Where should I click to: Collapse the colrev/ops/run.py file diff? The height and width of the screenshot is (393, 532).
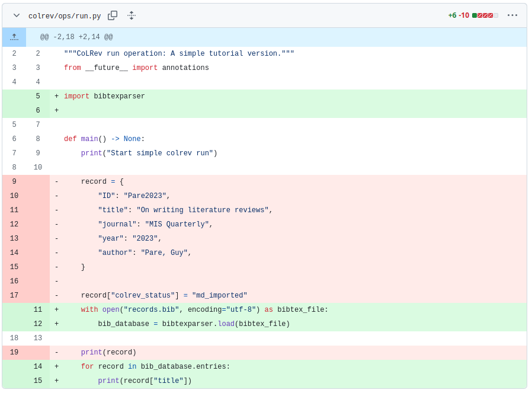pyautogui.click(x=17, y=15)
